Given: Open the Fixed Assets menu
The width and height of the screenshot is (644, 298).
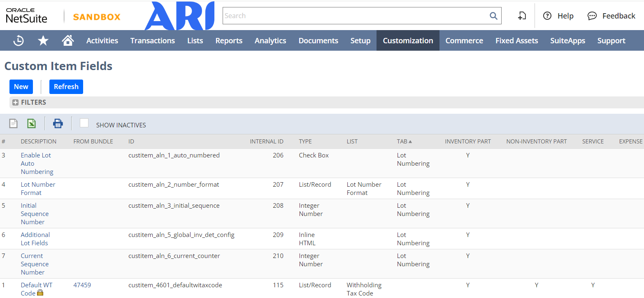Looking at the screenshot, I should [x=517, y=40].
